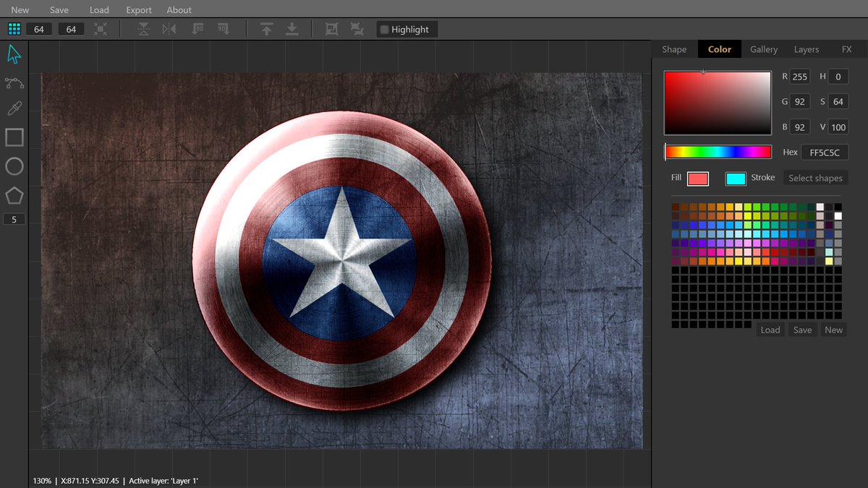
Task: Ungroup the selected shapes
Action: pos(357,29)
